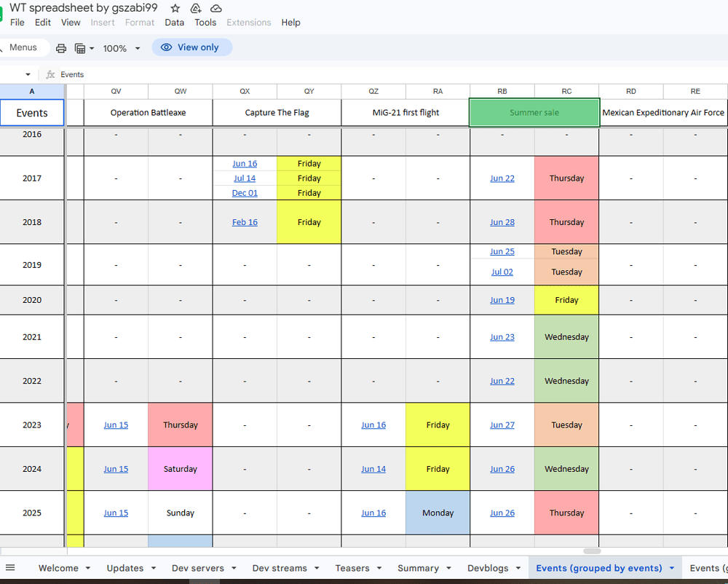Open the Jul 02 link

[x=502, y=272]
